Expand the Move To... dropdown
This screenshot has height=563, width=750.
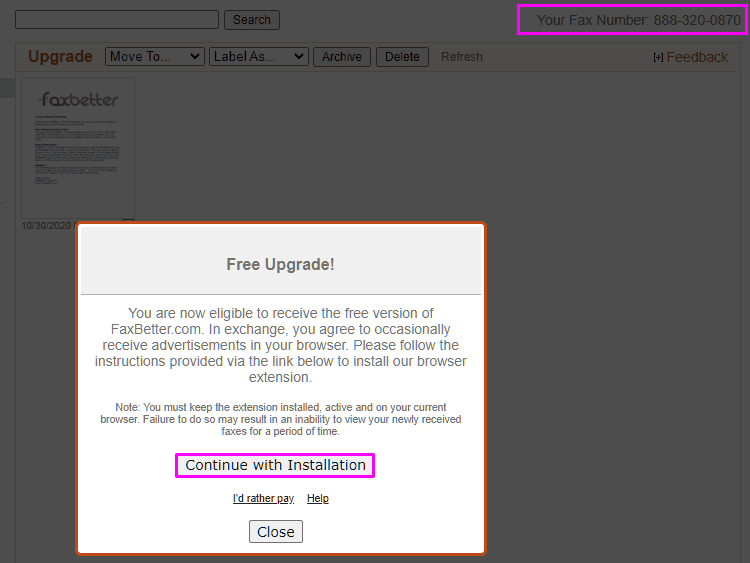(x=154, y=56)
